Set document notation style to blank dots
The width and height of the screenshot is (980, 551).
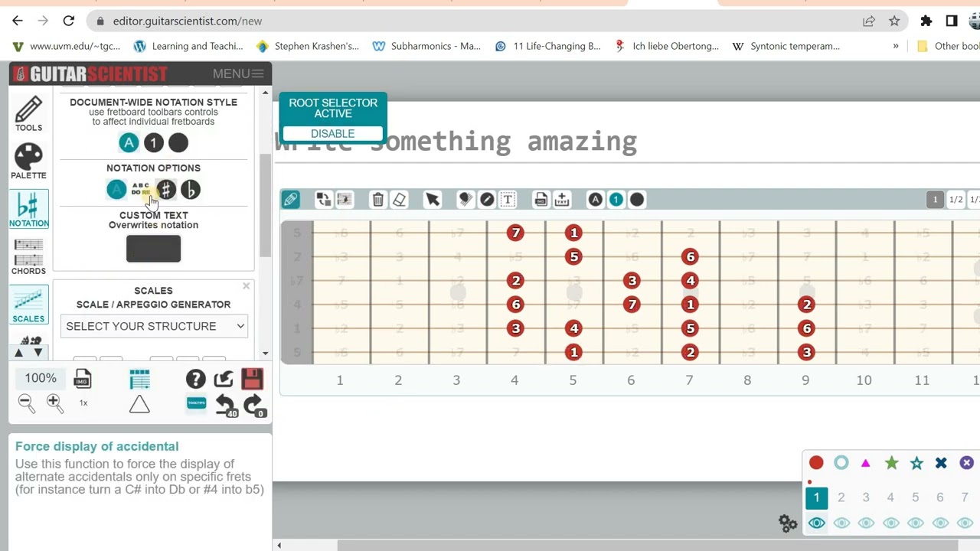click(x=178, y=143)
